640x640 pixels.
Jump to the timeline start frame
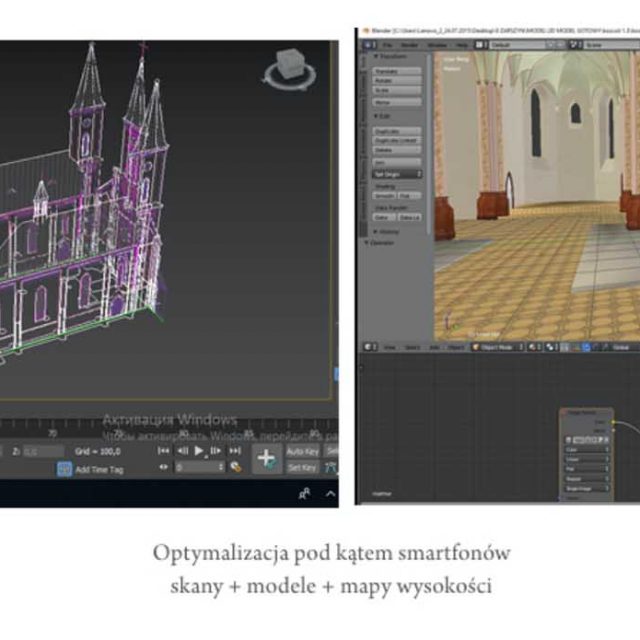coord(164,451)
